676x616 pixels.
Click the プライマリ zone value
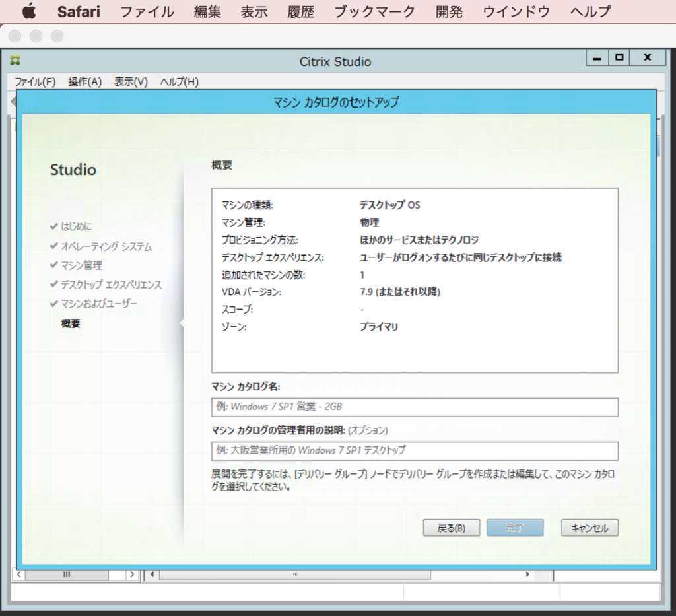coord(379,327)
